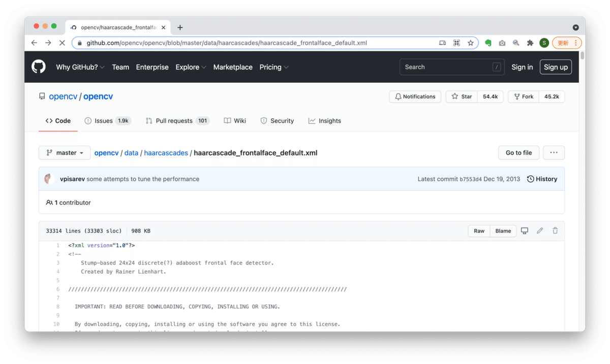Switch to the Pull requests tab
The width and height of the screenshot is (610, 364).
[177, 121]
